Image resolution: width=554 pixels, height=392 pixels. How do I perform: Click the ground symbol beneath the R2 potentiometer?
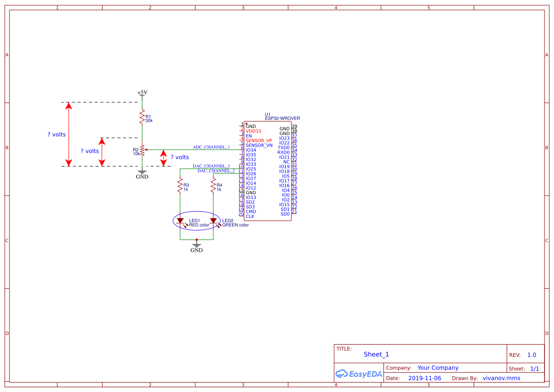142,174
